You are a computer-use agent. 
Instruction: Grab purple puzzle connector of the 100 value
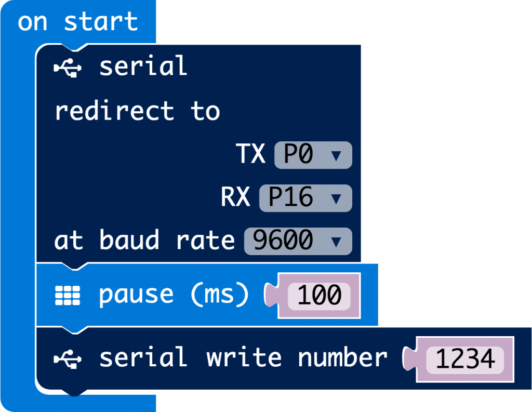point(272,295)
